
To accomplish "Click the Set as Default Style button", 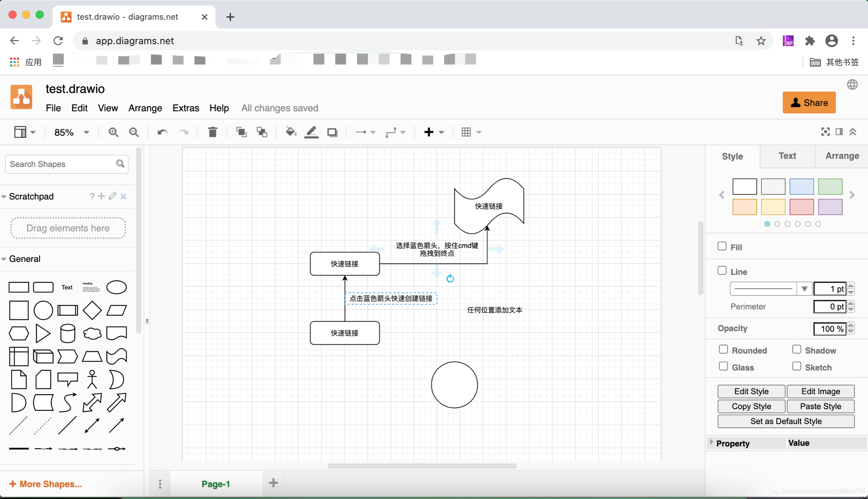I will click(786, 421).
